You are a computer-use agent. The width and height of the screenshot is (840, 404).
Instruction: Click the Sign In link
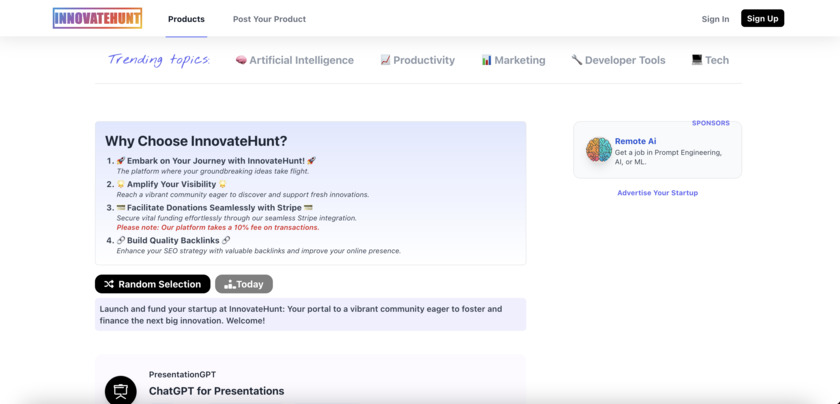click(x=715, y=19)
